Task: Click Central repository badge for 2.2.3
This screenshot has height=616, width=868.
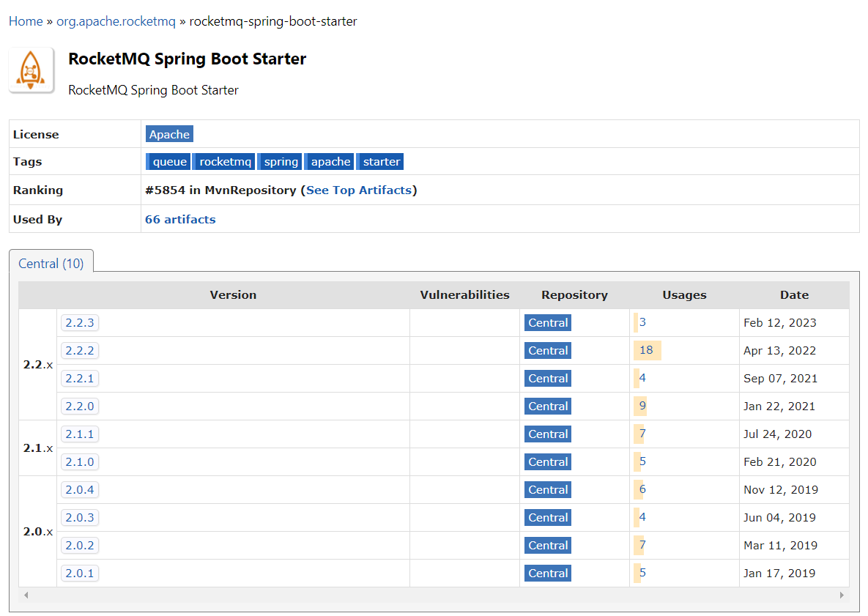Action: pos(547,323)
